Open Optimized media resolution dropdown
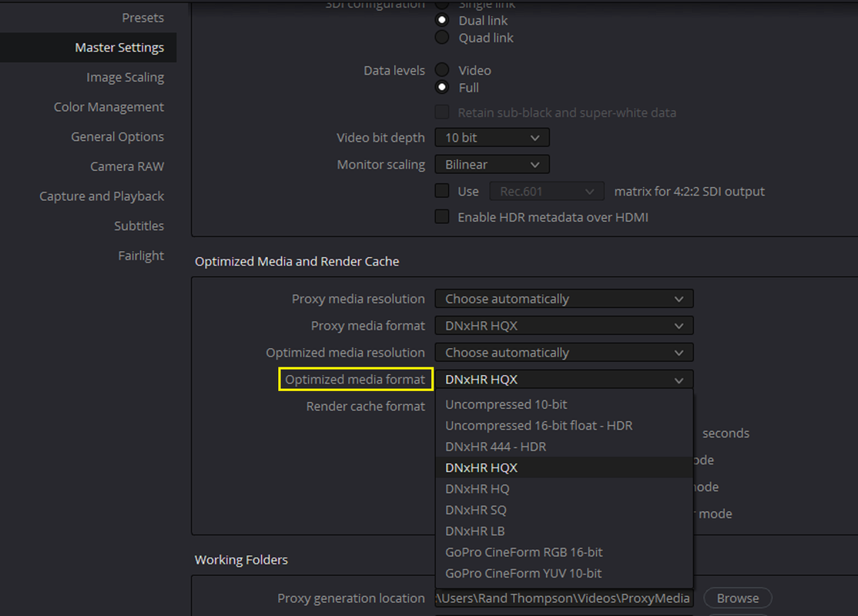858x616 pixels. click(x=564, y=353)
